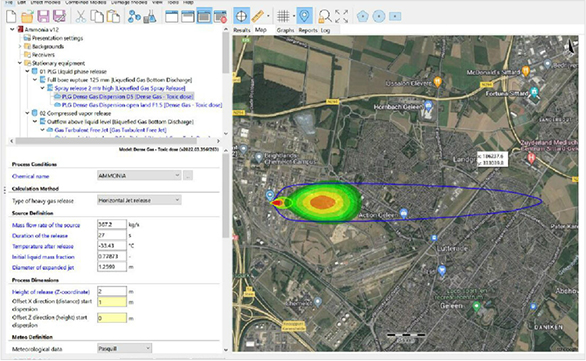Click the Chemical name parameter link
This screenshot has height=361, width=586.
pos(30,176)
